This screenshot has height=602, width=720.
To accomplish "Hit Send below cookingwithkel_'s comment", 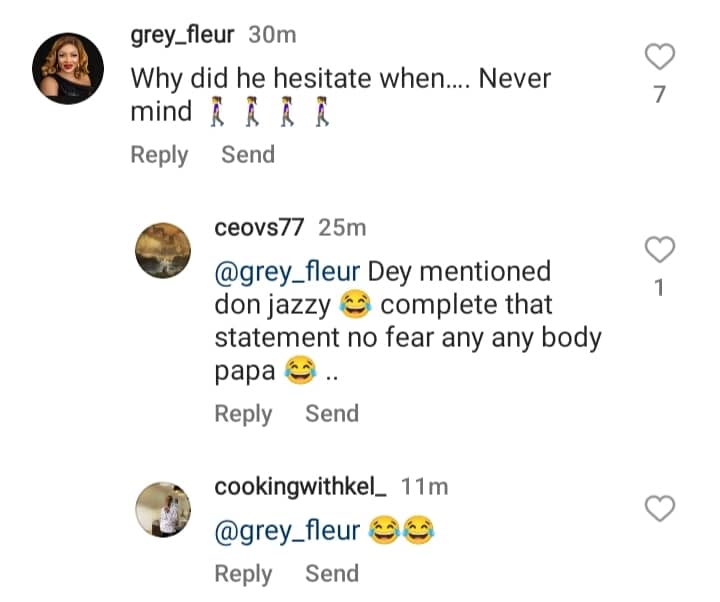I will [332, 574].
